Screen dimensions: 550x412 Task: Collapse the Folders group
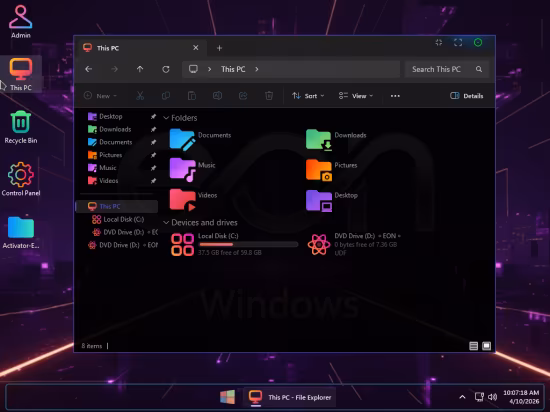click(x=166, y=118)
